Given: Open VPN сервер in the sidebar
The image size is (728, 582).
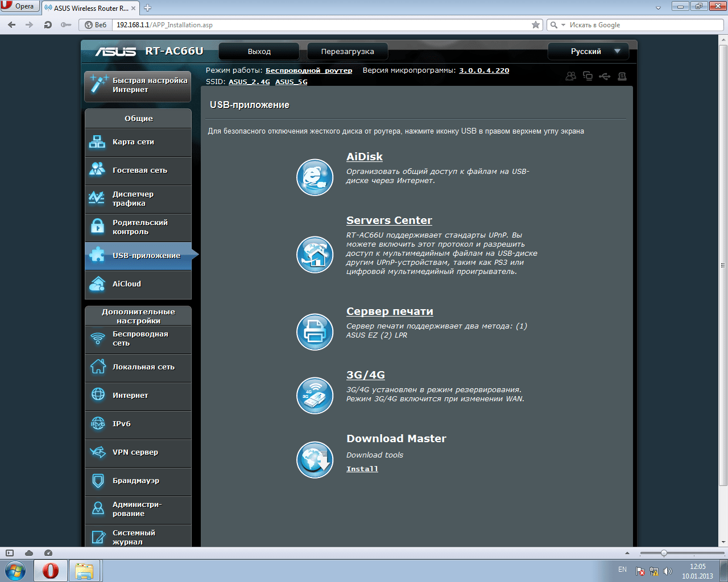Looking at the screenshot, I should (138, 452).
